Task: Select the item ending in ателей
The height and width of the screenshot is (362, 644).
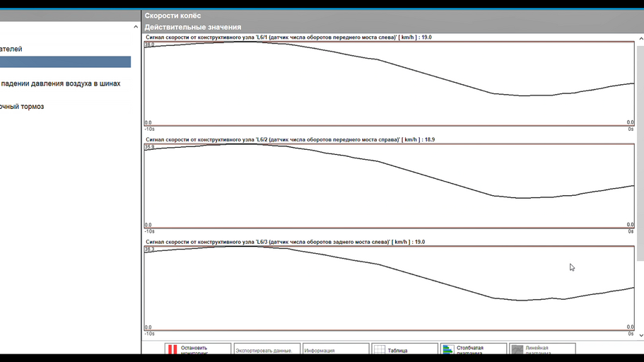Action: [x=11, y=49]
